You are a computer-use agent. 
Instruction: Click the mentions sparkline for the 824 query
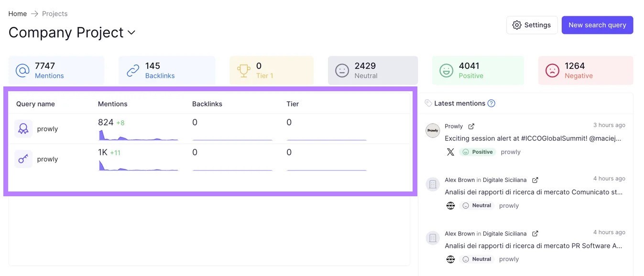[x=138, y=135]
